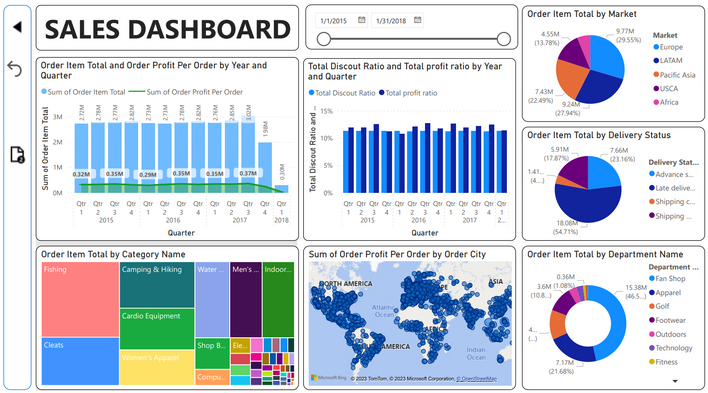The width and height of the screenshot is (708, 393).
Task: Select LATAM in the Market legend
Action: [667, 61]
